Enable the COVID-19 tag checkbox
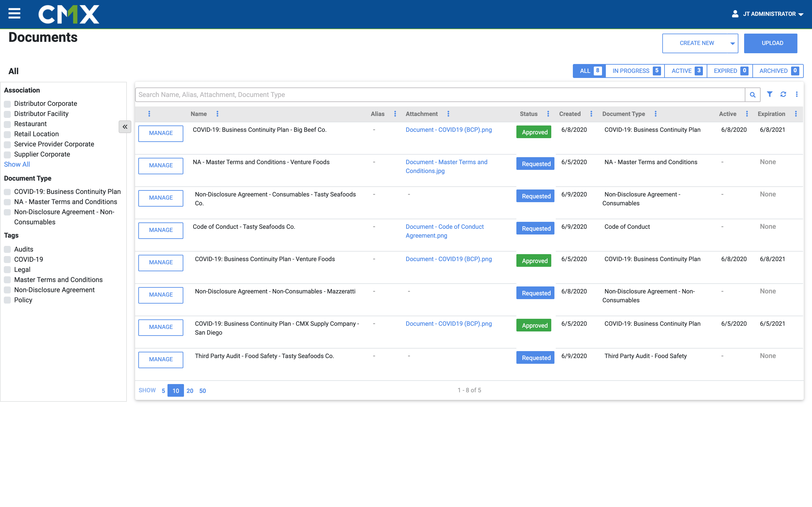 tap(7, 260)
